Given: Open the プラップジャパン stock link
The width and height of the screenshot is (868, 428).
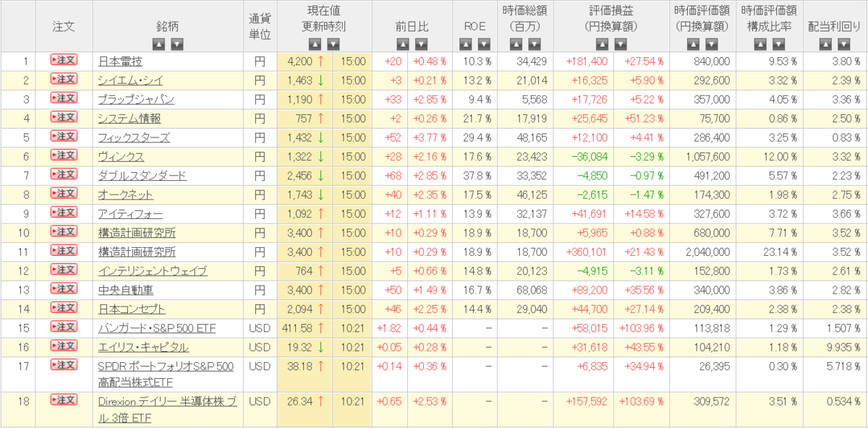Looking at the screenshot, I should 136,99.
